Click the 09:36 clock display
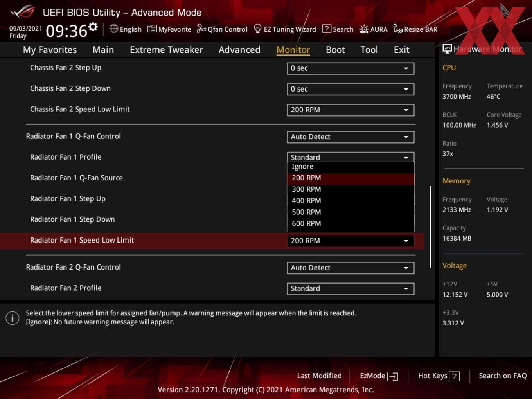 pyautogui.click(x=66, y=31)
